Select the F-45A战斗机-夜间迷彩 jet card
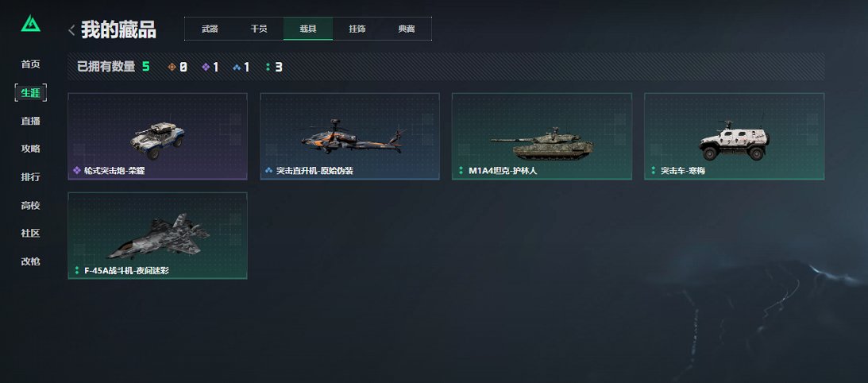868x383 pixels. [x=157, y=235]
